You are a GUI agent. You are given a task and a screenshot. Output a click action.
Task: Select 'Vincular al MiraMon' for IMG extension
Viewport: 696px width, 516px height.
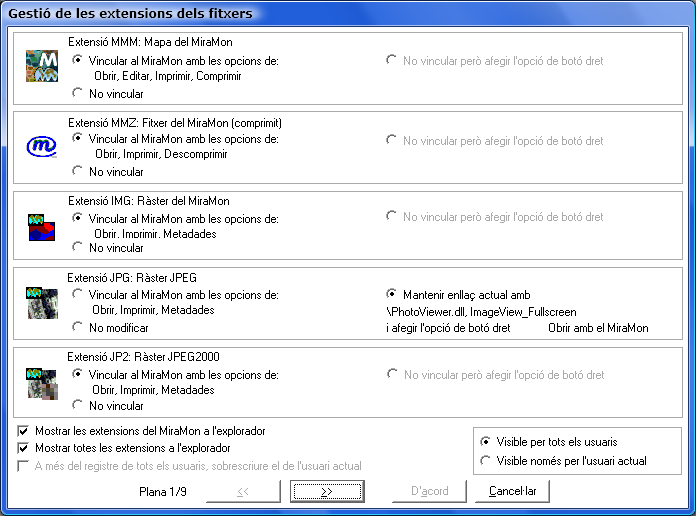coord(77,218)
